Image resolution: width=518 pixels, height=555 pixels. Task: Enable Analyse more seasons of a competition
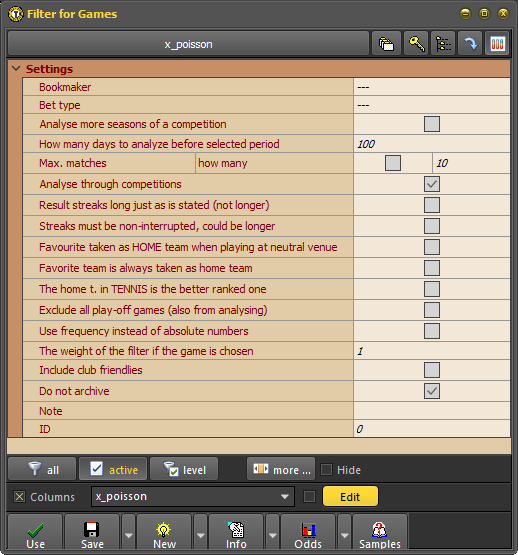click(432, 124)
